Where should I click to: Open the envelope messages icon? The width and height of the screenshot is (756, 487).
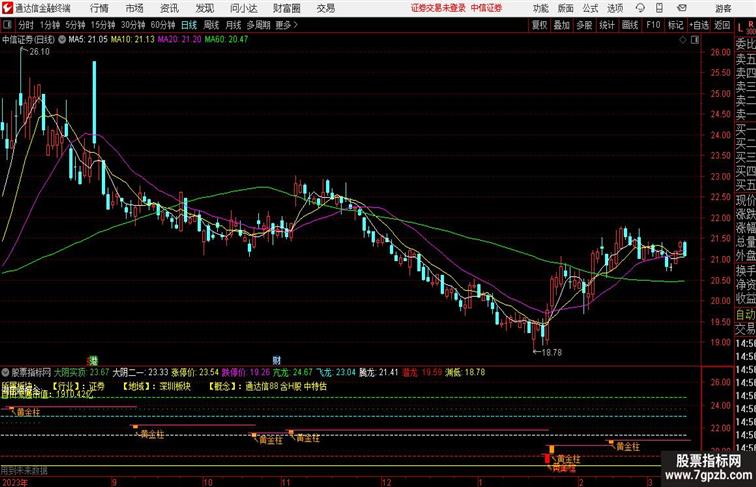click(x=682, y=8)
